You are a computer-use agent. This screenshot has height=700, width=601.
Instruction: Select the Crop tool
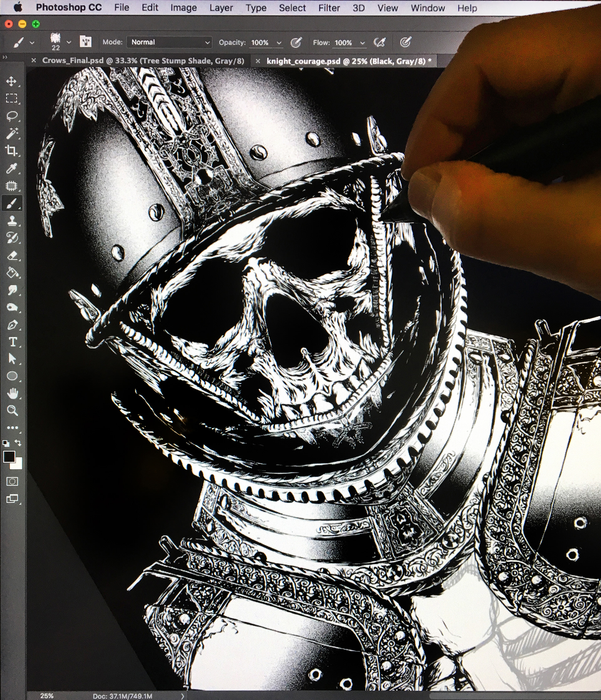point(12,151)
